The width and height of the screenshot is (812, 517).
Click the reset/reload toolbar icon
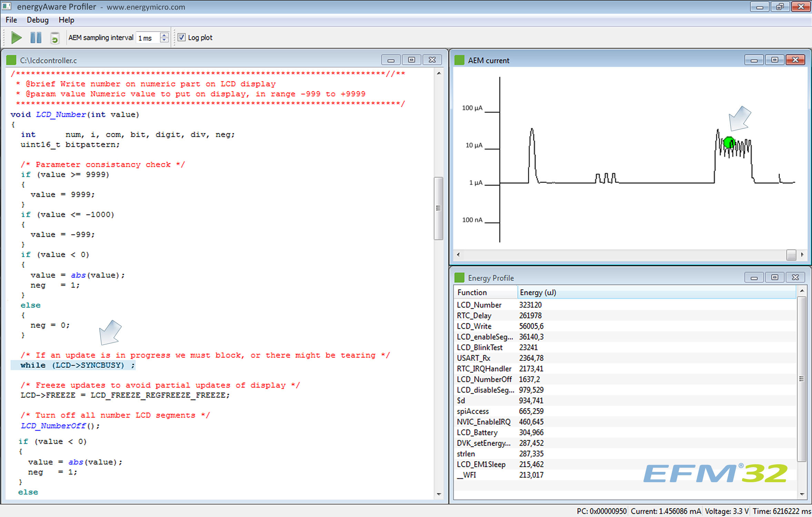pos(54,38)
